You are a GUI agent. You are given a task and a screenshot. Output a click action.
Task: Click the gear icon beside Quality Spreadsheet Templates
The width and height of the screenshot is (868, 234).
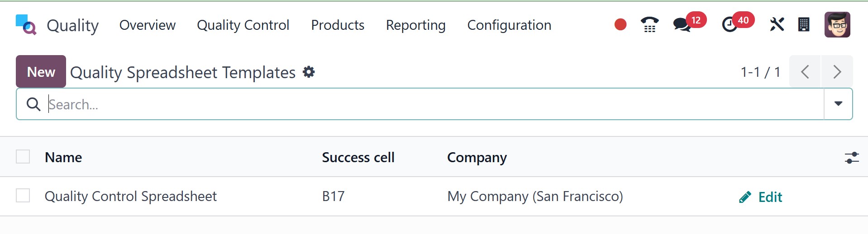click(x=309, y=72)
